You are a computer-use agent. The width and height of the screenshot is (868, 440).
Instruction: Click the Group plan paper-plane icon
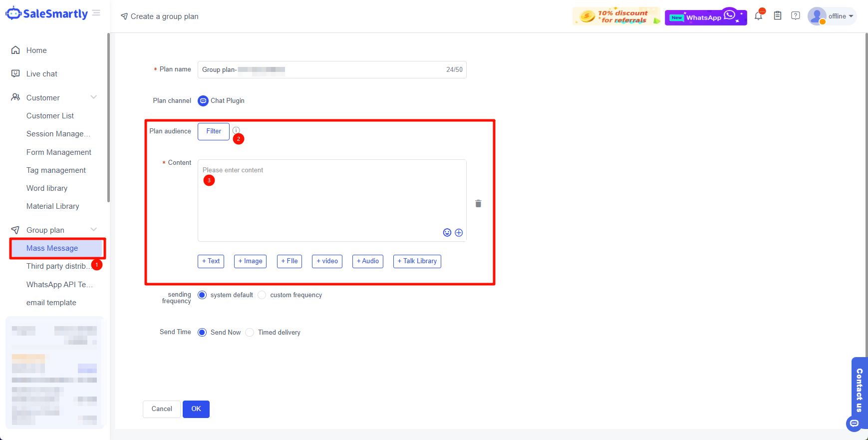tap(15, 230)
